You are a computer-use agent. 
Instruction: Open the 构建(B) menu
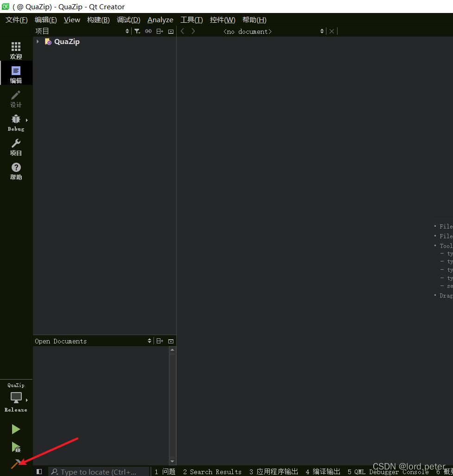(98, 20)
